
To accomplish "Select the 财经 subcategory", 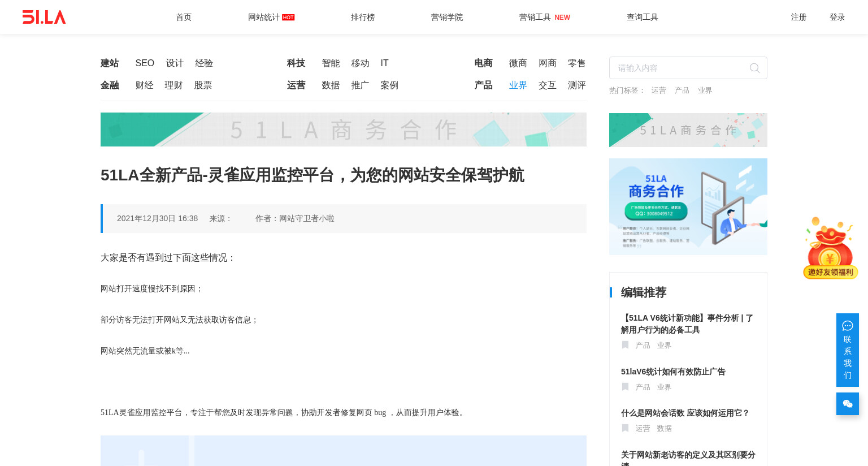I will 145,85.
